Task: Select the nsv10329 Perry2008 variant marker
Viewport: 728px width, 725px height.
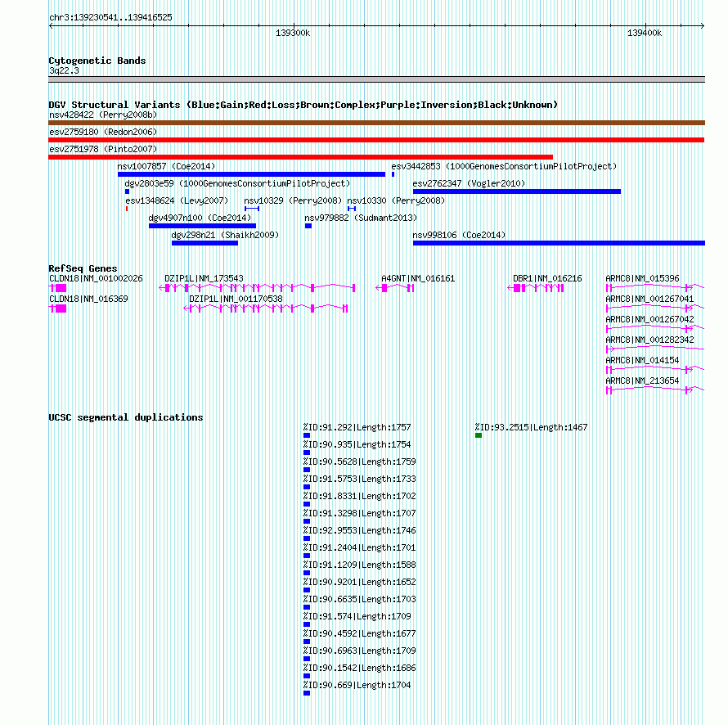Action: [252, 209]
